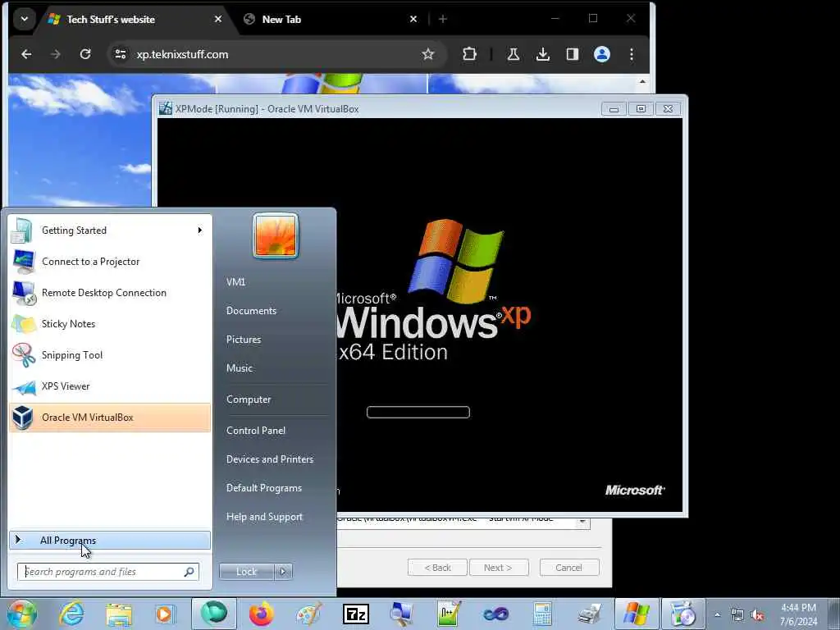Image resolution: width=840 pixels, height=630 pixels.
Task: Switch to the Windows flag taskbar window
Action: tap(637, 614)
